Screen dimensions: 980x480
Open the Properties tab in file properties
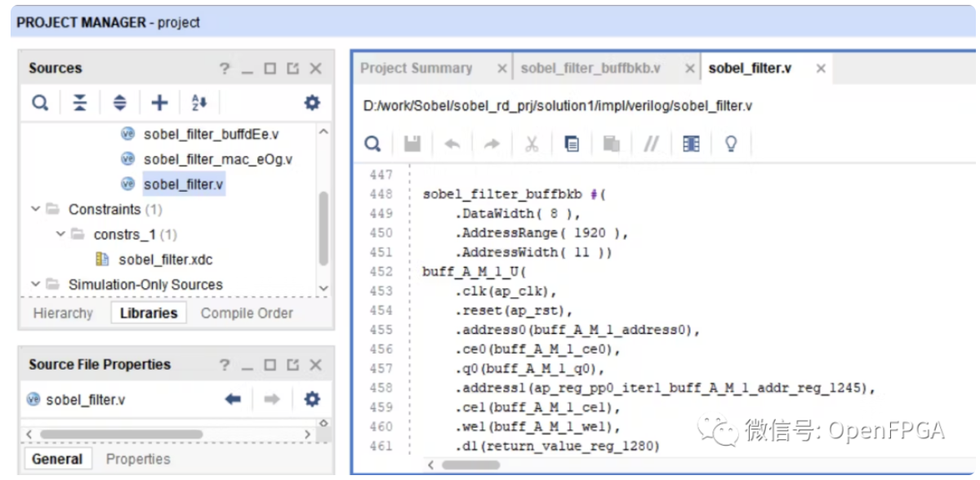138,459
